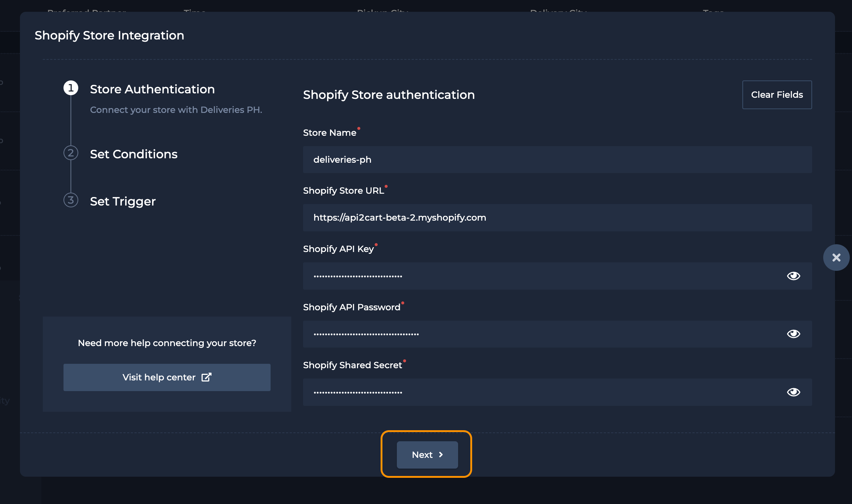Show the Shopify API Password characters
852x504 pixels.
click(x=793, y=334)
